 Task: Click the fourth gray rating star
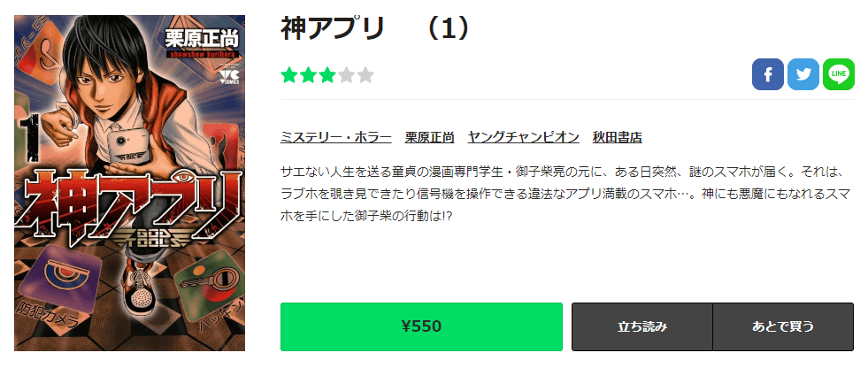[347, 75]
